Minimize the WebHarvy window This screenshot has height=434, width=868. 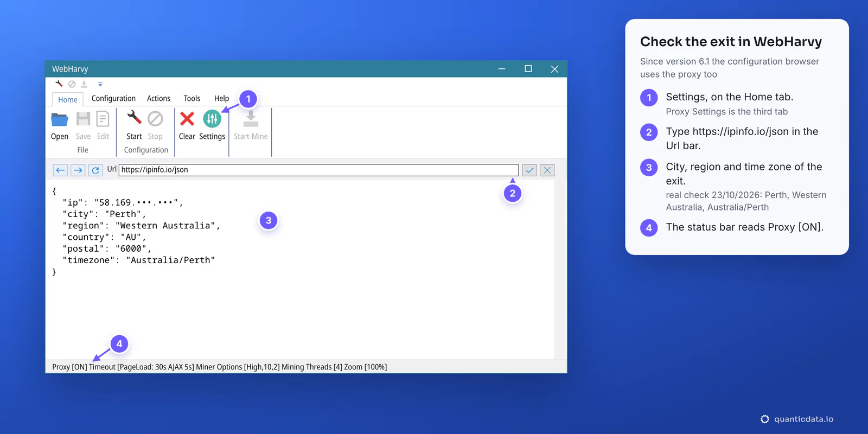click(502, 69)
